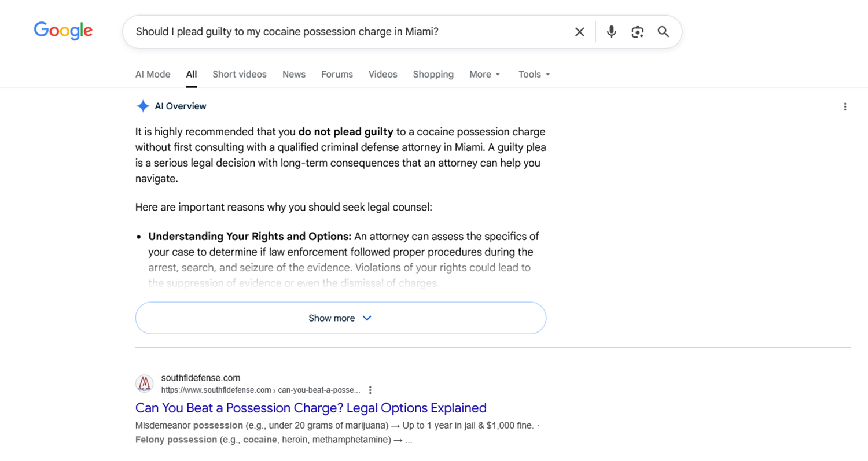Open Google Lens image search
The width and height of the screenshot is (868, 461).
(x=637, y=32)
